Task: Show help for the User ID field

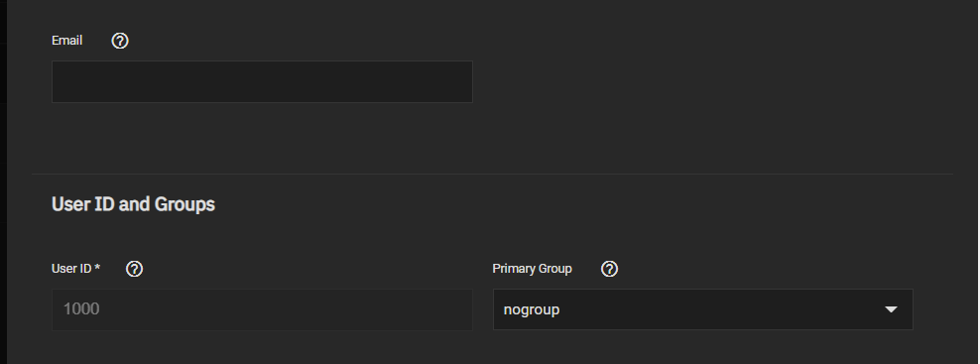Action: pyautogui.click(x=134, y=269)
